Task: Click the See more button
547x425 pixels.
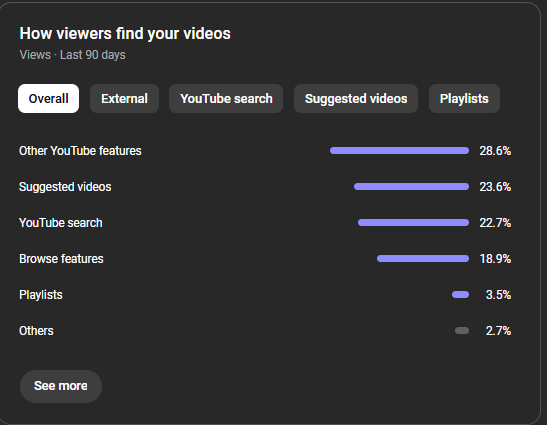Action: click(61, 386)
